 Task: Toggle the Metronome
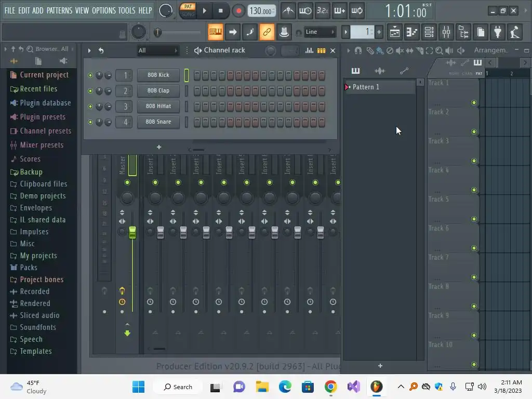coord(288,11)
